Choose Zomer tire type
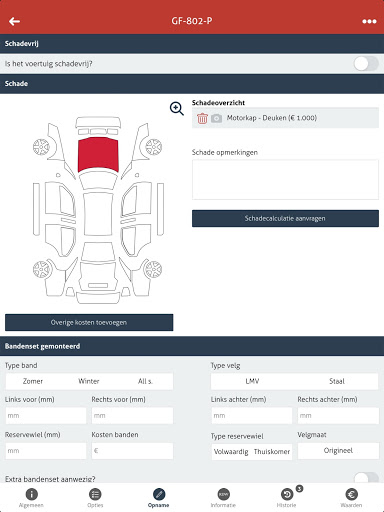 [33, 381]
